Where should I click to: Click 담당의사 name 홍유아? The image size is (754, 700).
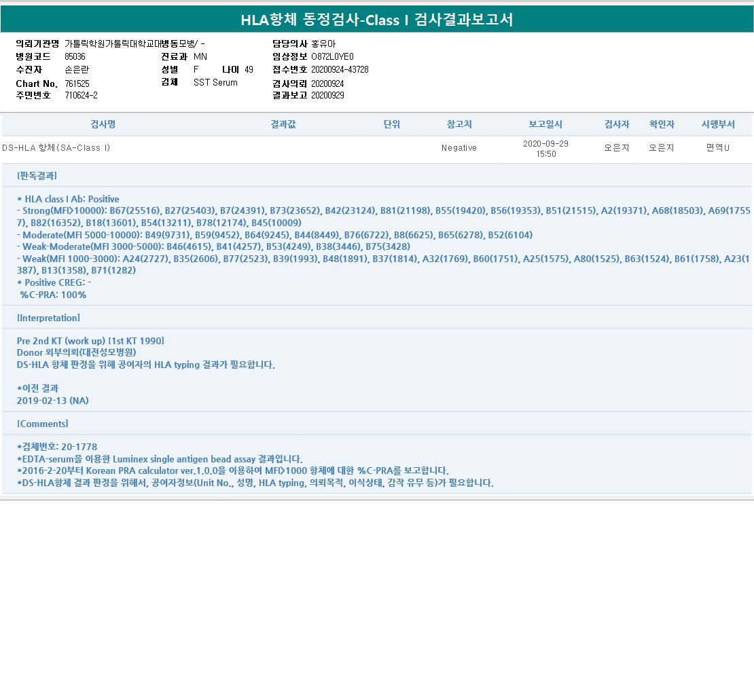coord(323,43)
